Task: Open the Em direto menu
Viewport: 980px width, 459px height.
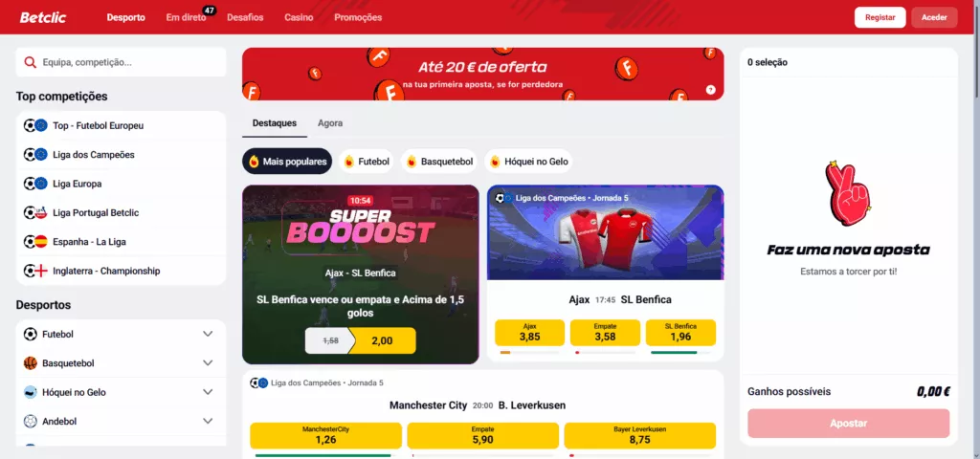Action: (187, 17)
